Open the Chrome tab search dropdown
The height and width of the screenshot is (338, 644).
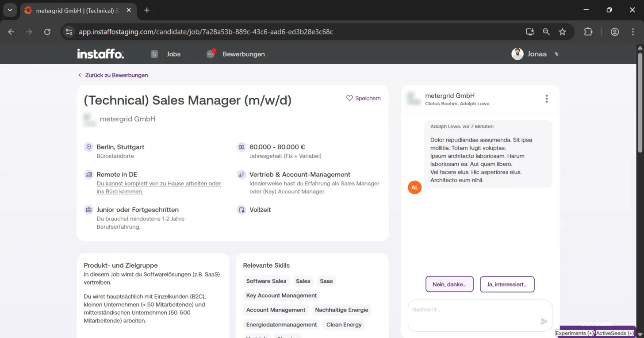tap(10, 10)
